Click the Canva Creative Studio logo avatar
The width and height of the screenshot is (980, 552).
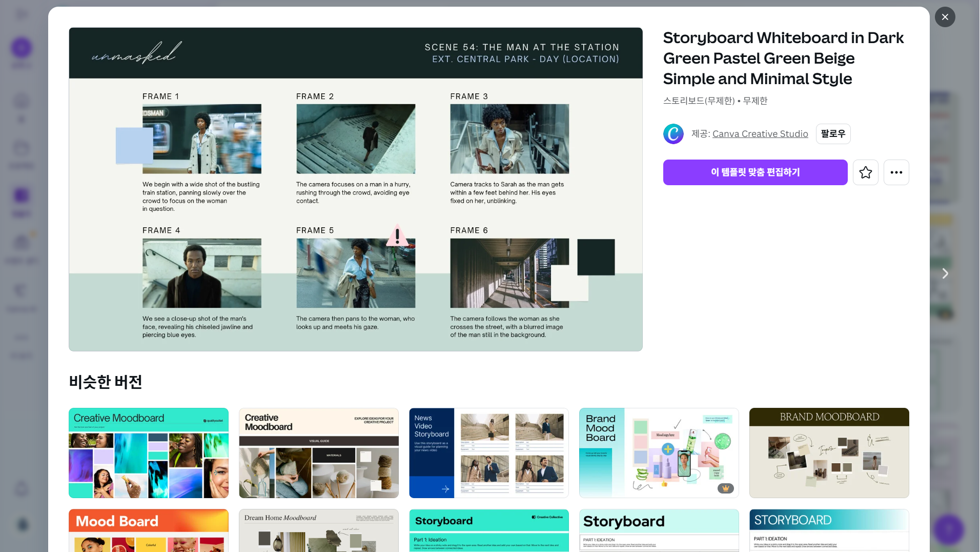(x=673, y=134)
